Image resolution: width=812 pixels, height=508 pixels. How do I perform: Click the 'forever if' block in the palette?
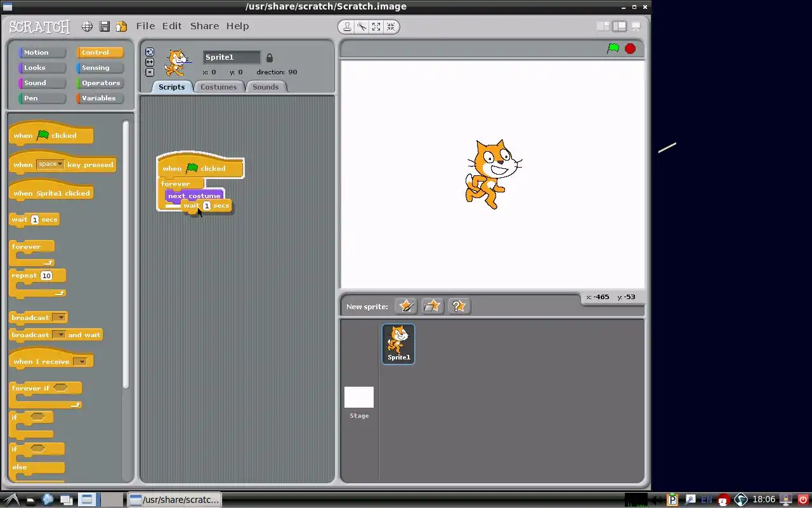pos(45,394)
